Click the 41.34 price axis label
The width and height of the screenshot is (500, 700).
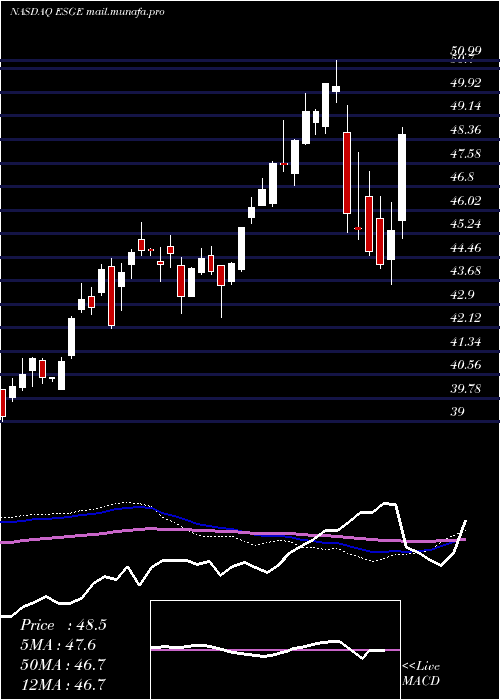click(466, 342)
